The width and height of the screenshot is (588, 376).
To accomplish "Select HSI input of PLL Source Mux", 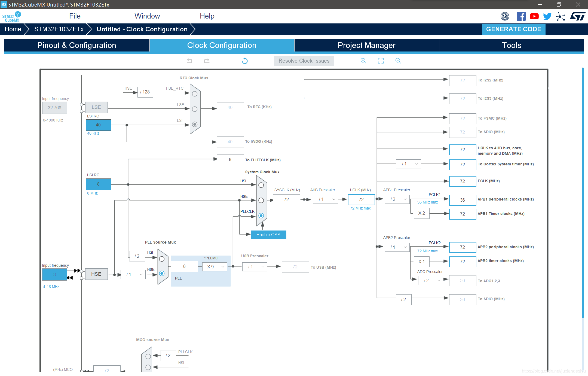I will pyautogui.click(x=162, y=259).
